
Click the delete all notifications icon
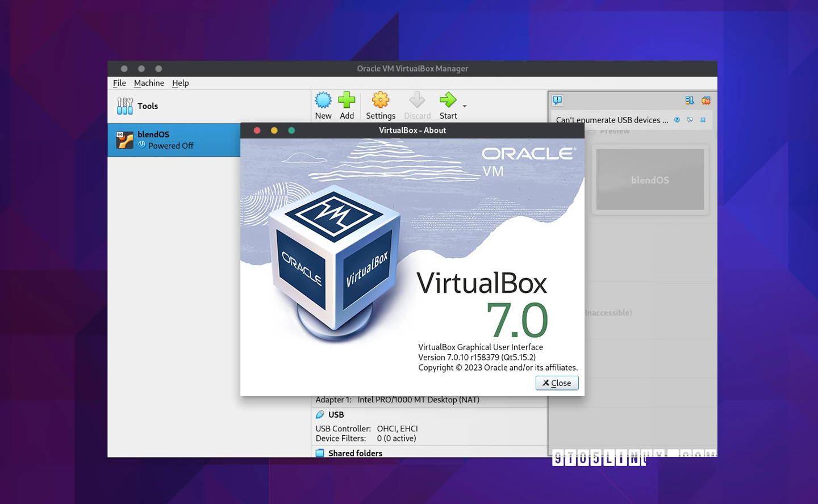(x=706, y=100)
